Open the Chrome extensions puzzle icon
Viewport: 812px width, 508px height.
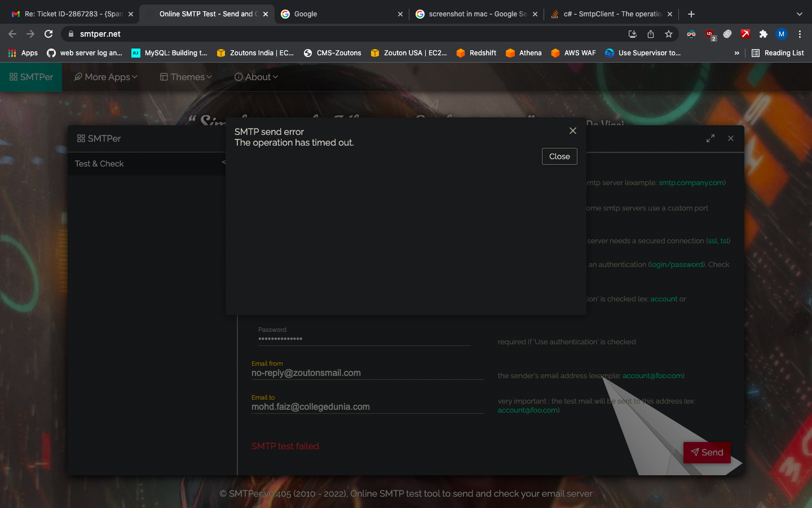tap(764, 34)
